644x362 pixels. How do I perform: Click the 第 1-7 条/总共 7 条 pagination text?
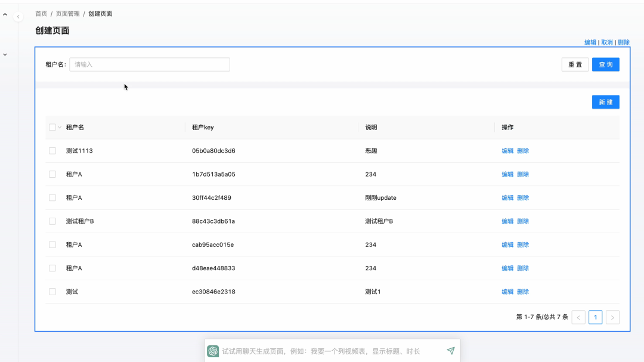coord(542,317)
